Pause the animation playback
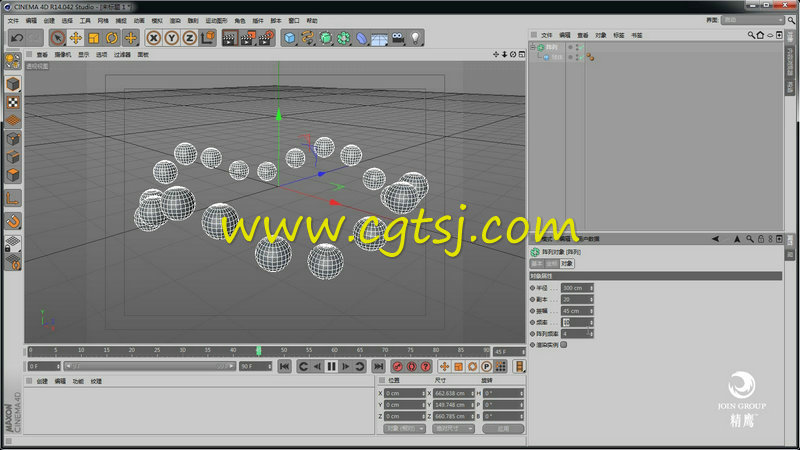The height and width of the screenshot is (450, 800). point(331,366)
